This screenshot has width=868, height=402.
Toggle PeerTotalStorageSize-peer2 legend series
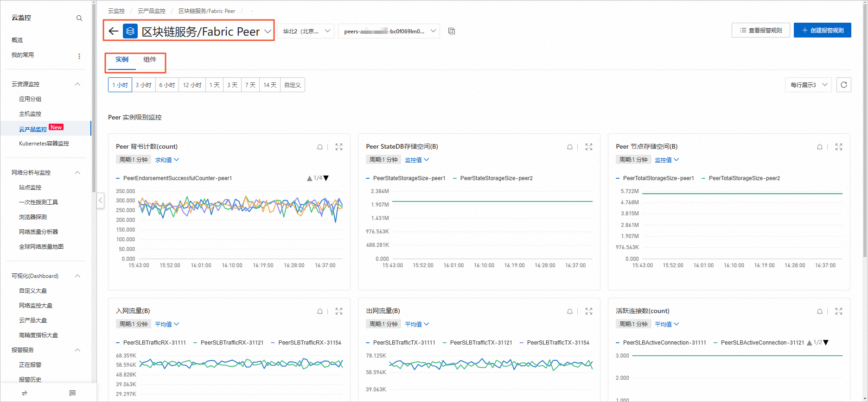[x=741, y=178]
